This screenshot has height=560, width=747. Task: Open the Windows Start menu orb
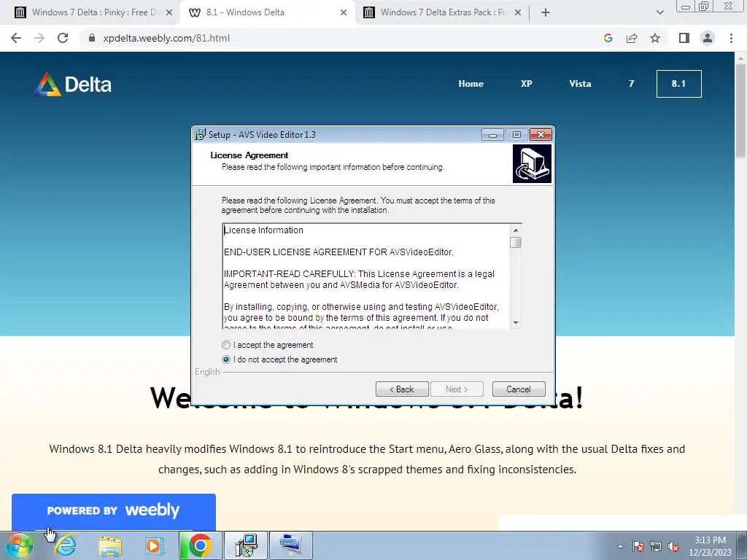19,545
